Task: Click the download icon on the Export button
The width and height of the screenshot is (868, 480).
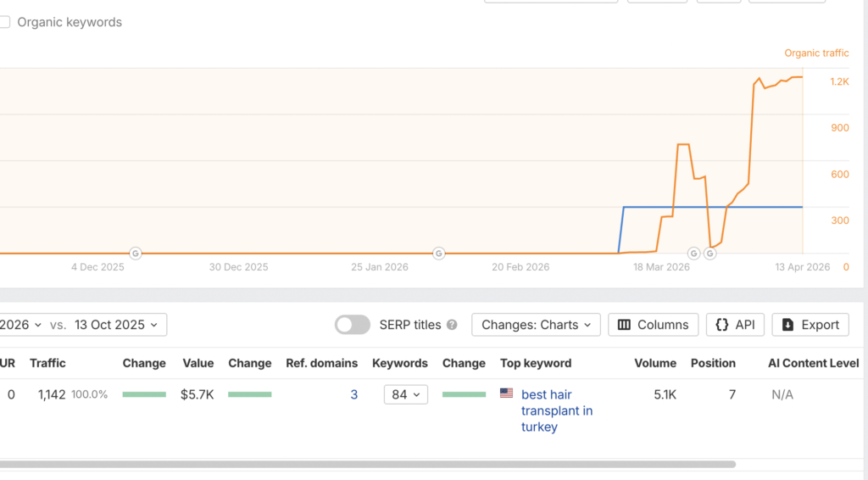Action: 787,325
